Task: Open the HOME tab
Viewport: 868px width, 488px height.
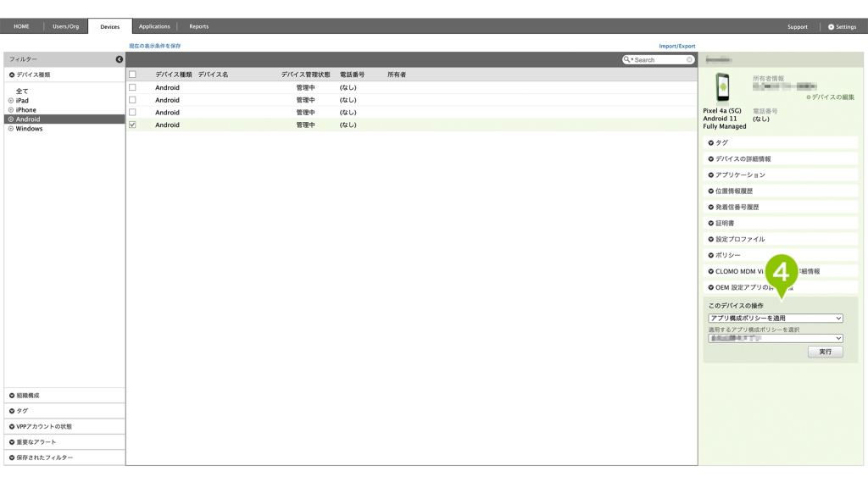Action: tap(21, 26)
